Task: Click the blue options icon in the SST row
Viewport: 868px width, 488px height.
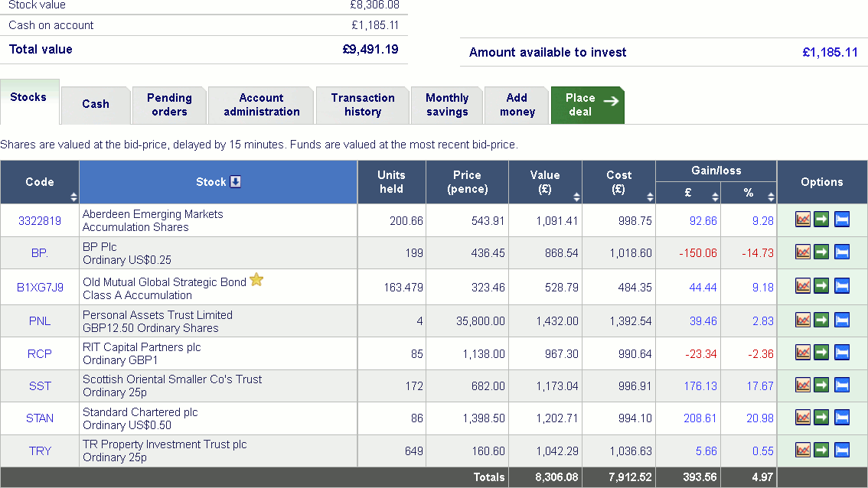Action: (x=841, y=385)
